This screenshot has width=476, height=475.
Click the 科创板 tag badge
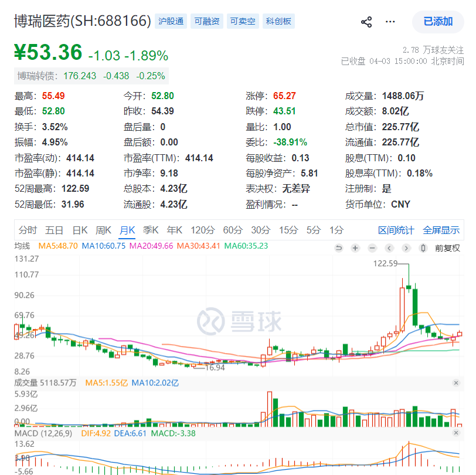(x=278, y=22)
